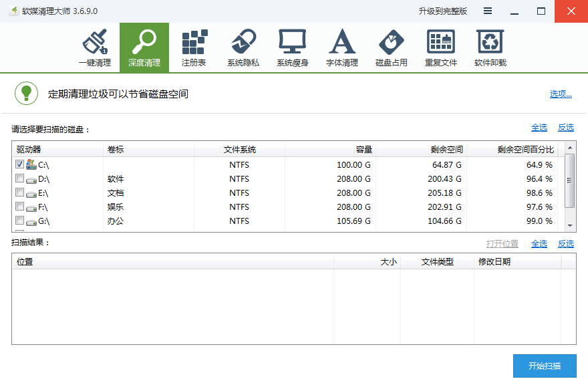Sort disks by 卷标 column header

click(148, 149)
